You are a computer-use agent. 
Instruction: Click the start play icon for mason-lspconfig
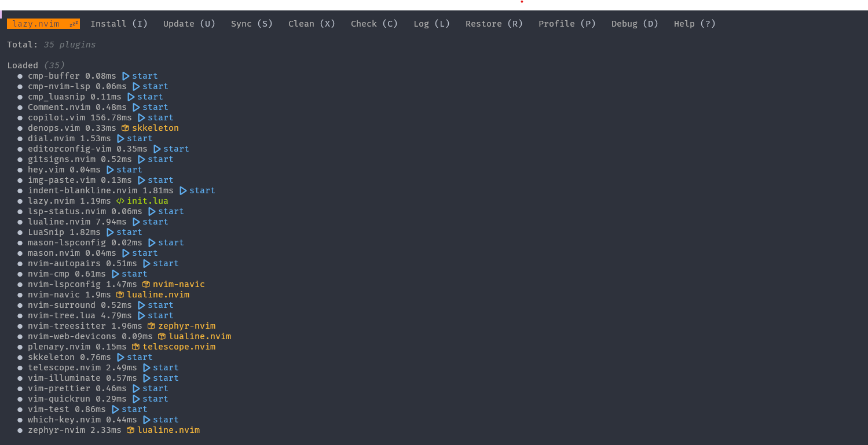pos(152,242)
